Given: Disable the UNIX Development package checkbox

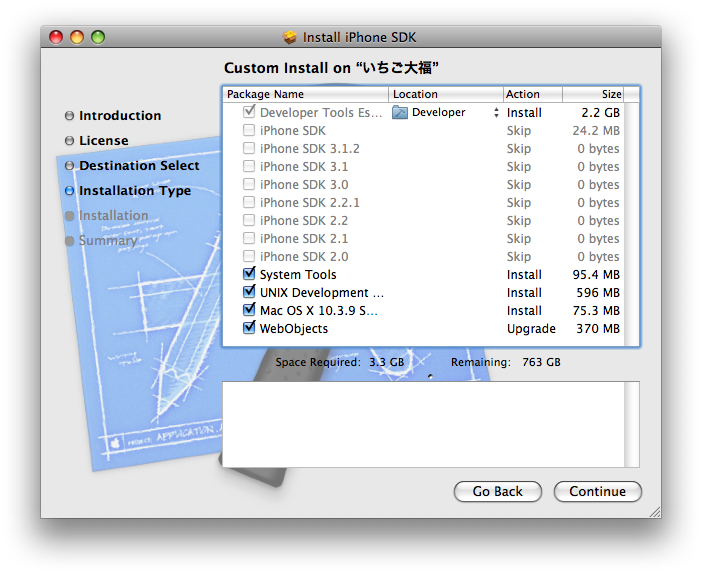Looking at the screenshot, I should coord(249,293).
